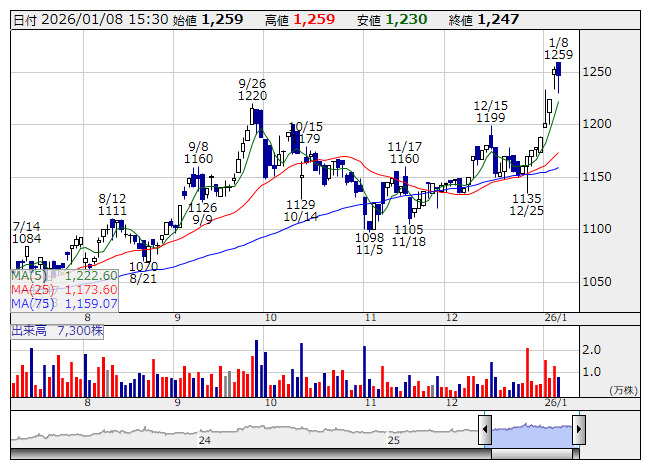Click the 8/21 1070 low label
The image size is (653, 470).
tap(143, 273)
